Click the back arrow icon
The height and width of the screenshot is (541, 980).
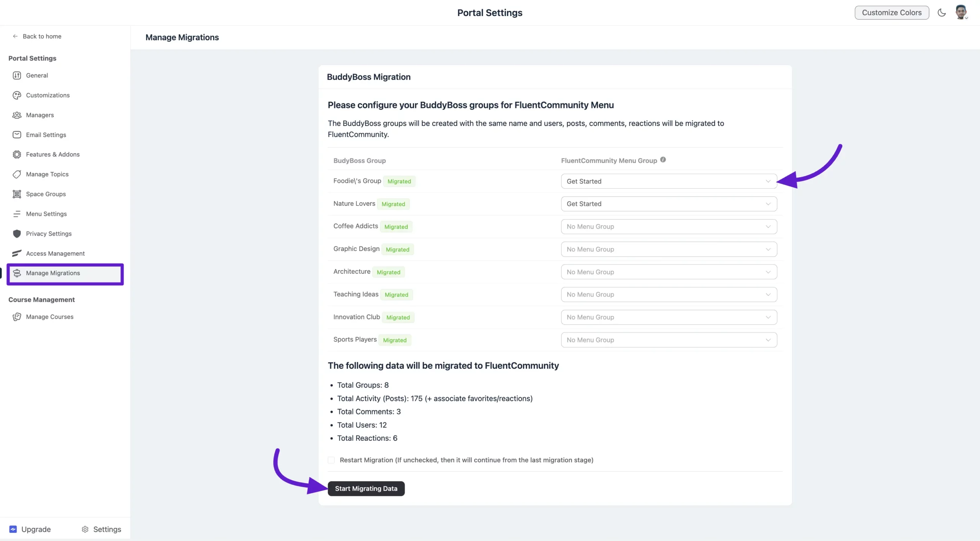15,36
